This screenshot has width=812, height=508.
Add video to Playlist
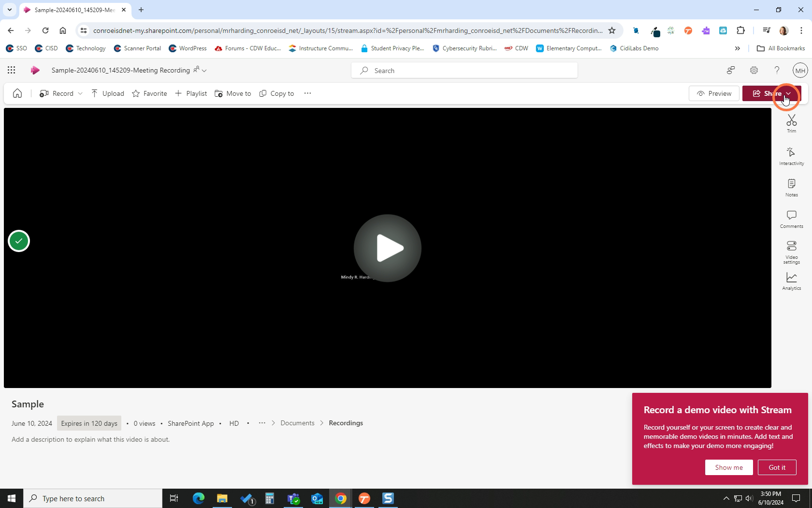pos(190,93)
